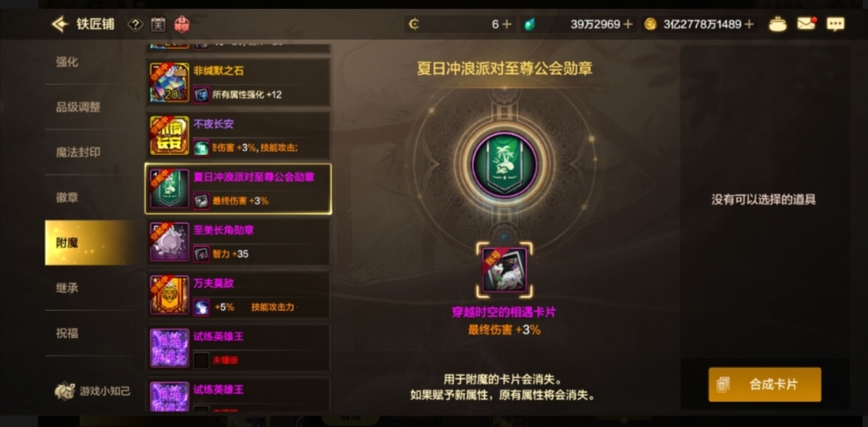
Task: Add green gems with plus button
Action: (627, 24)
